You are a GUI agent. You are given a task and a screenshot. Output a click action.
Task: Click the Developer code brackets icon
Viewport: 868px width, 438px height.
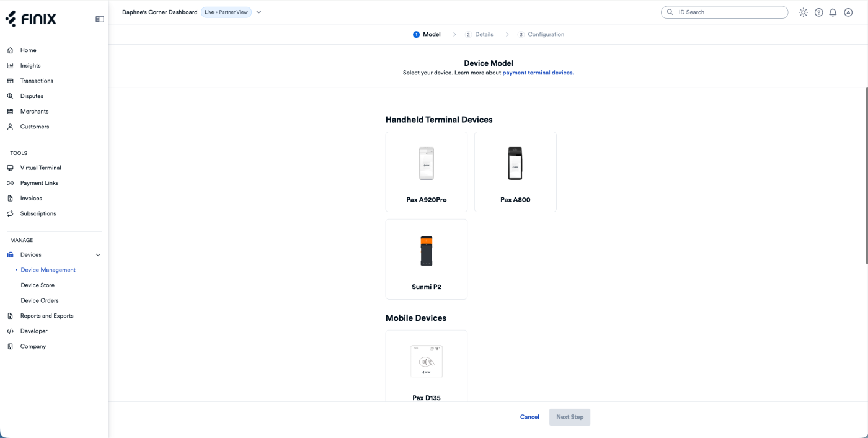click(x=10, y=331)
